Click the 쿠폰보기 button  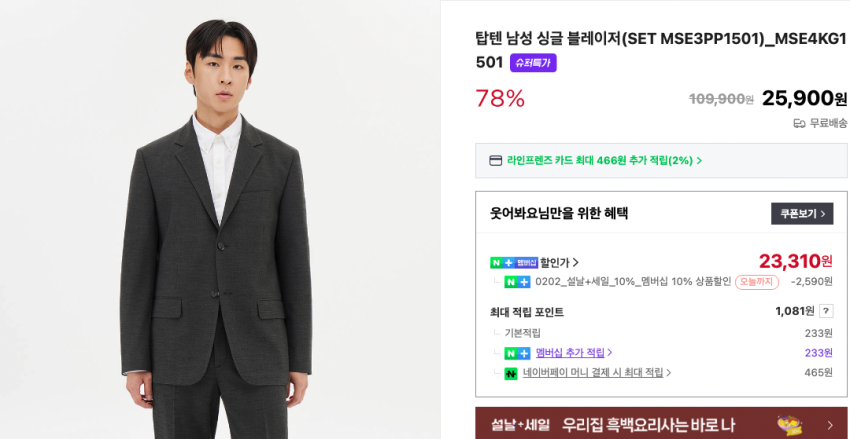pos(802,213)
